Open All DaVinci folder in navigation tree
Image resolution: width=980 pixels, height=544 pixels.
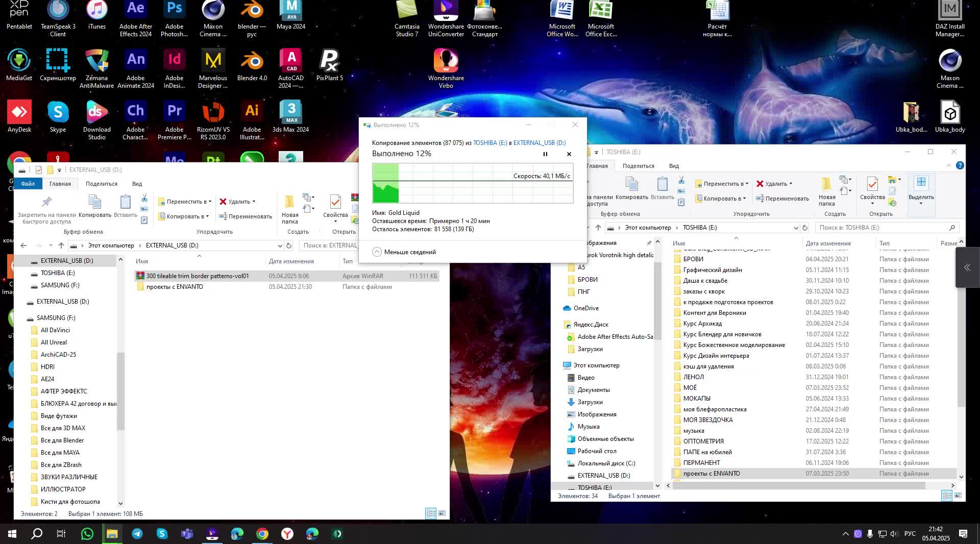(x=55, y=330)
